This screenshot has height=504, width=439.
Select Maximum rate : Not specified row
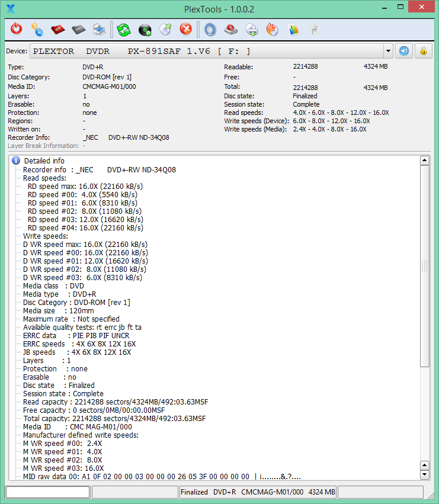[x=71, y=319]
